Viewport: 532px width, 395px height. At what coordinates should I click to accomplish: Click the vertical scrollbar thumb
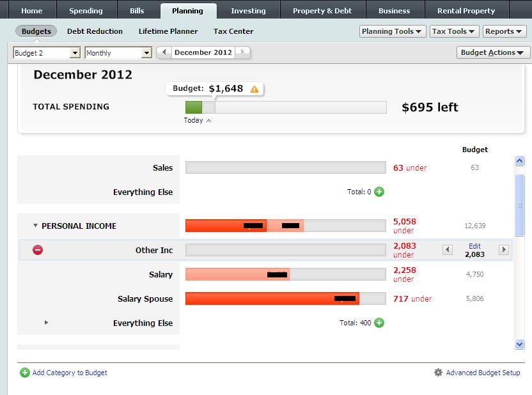(519, 205)
